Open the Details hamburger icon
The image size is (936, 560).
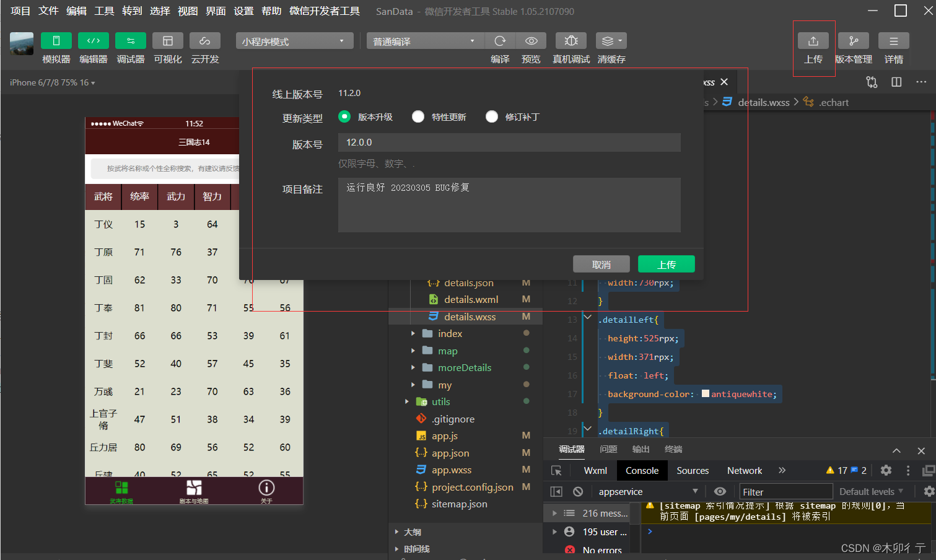894,41
